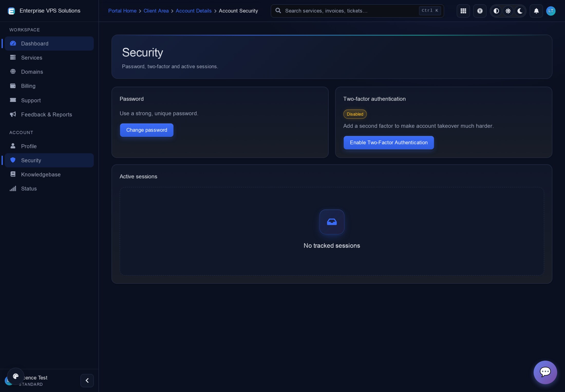
Task: Click the Test user name in sidebar
Action: [x=35, y=378]
